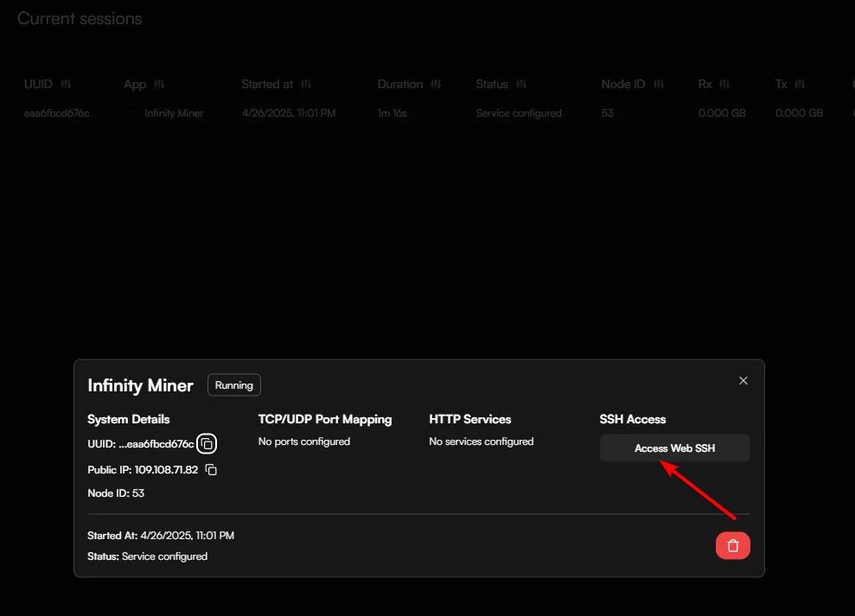The height and width of the screenshot is (616, 855).
Task: Open the Started at column filter icon
Action: point(306,84)
